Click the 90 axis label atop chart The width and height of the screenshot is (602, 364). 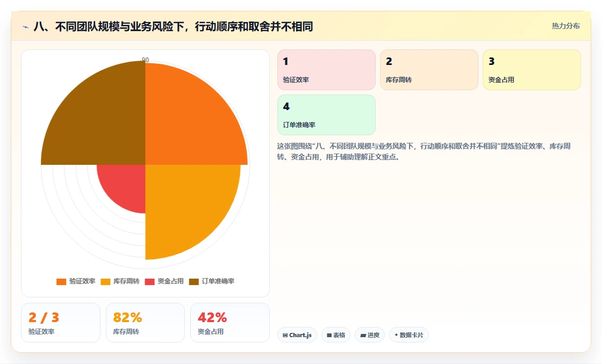[146, 60]
